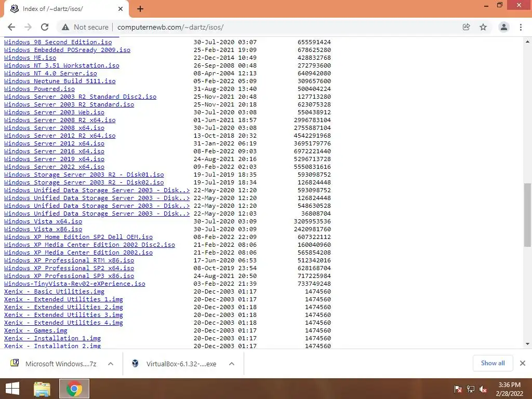Expand options for the Microsoft Windows 7z download
The height and width of the screenshot is (399, 532).
click(x=111, y=364)
